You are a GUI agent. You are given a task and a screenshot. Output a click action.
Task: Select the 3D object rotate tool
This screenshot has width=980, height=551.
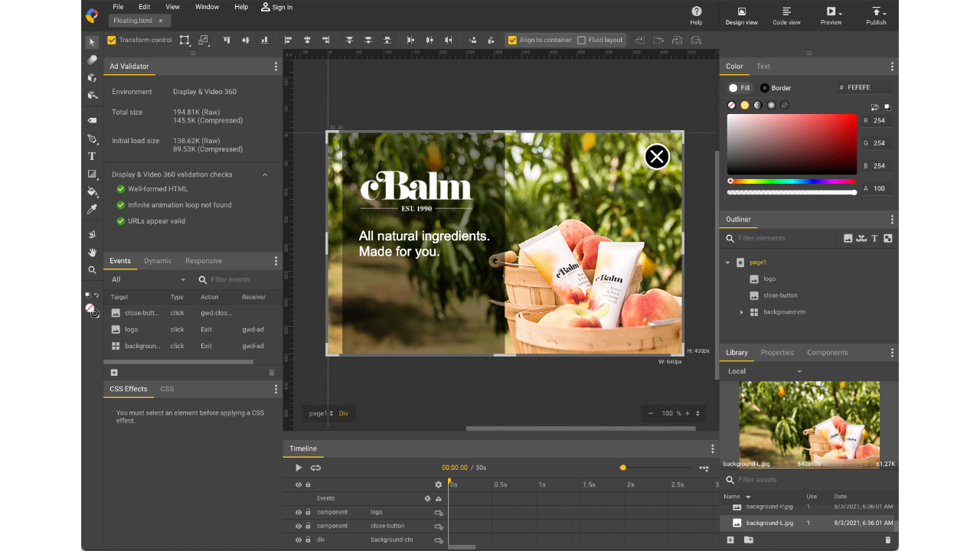92,78
